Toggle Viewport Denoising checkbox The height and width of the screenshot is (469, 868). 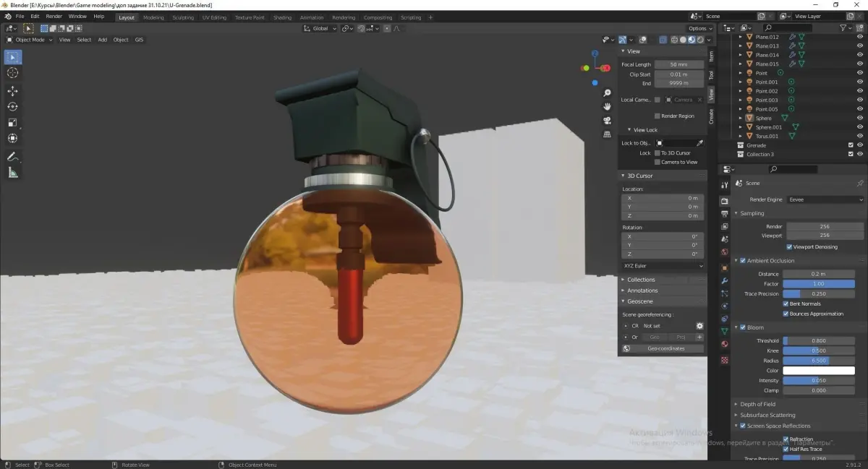coord(789,247)
